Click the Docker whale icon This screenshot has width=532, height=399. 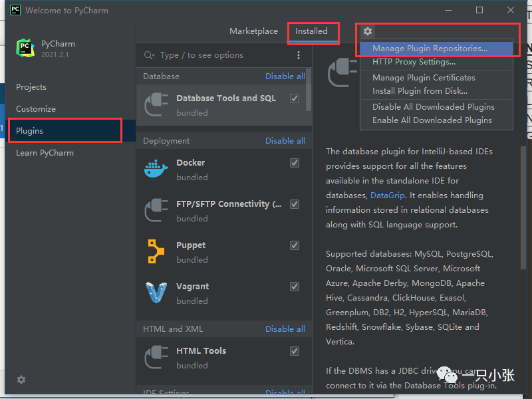click(x=156, y=169)
